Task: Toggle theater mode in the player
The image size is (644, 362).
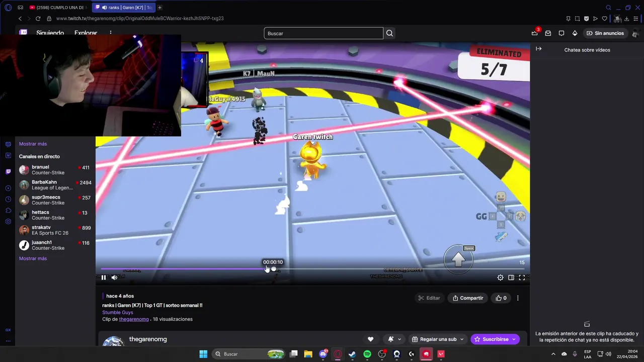Action: (511, 278)
